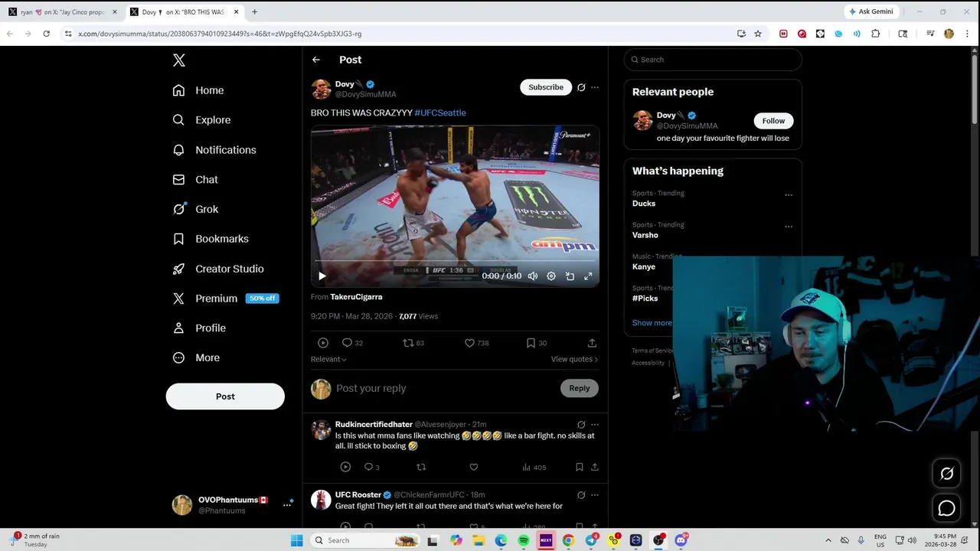Click the X logo in sidebar
980x551 pixels.
(x=178, y=60)
